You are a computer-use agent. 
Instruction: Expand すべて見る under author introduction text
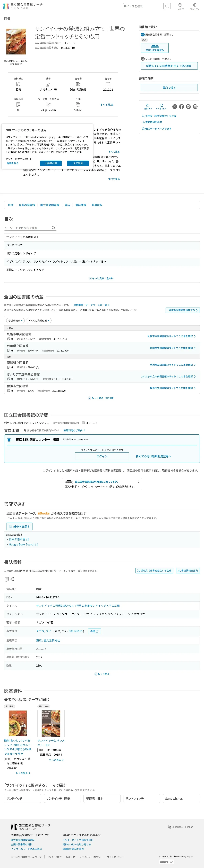pyautogui.click(x=114, y=179)
